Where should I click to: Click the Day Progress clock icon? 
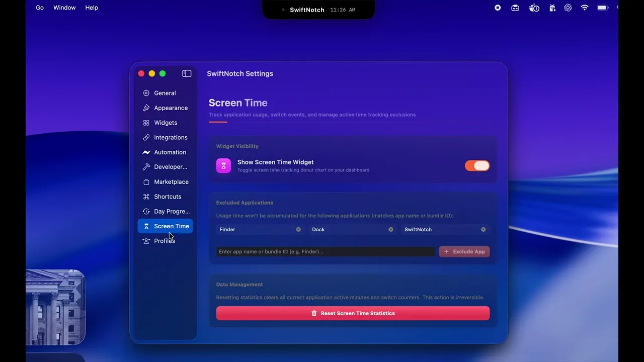point(146,212)
